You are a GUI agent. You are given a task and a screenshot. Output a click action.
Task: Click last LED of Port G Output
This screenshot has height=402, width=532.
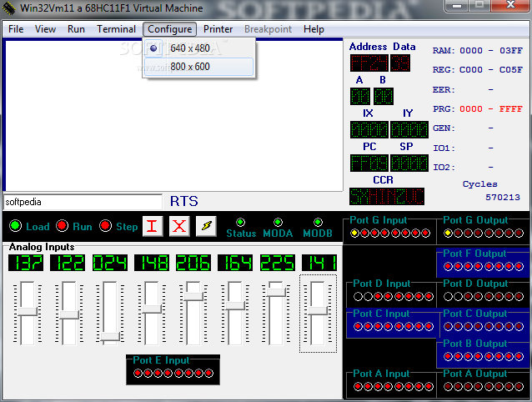click(519, 233)
